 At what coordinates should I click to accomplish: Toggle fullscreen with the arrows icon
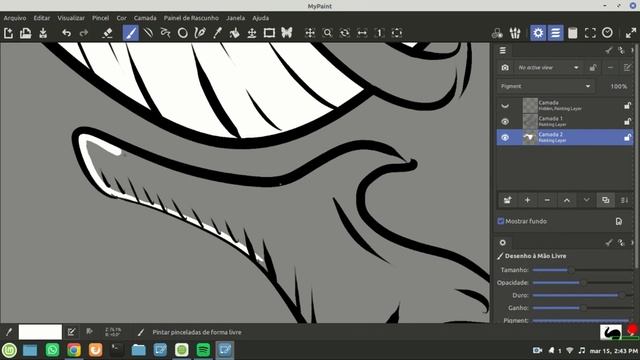click(631, 33)
